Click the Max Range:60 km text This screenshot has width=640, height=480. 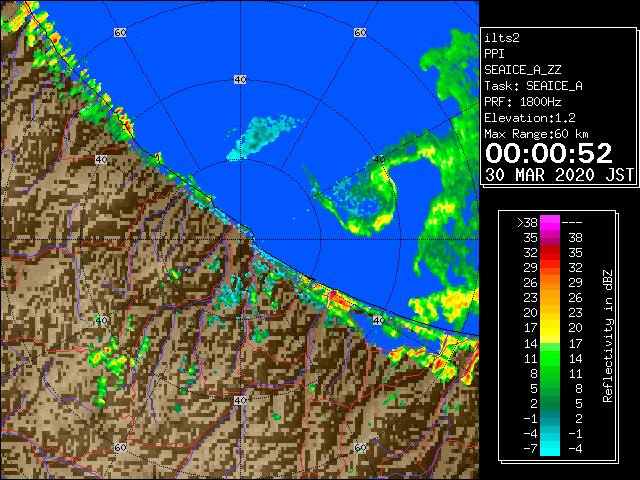click(536, 134)
